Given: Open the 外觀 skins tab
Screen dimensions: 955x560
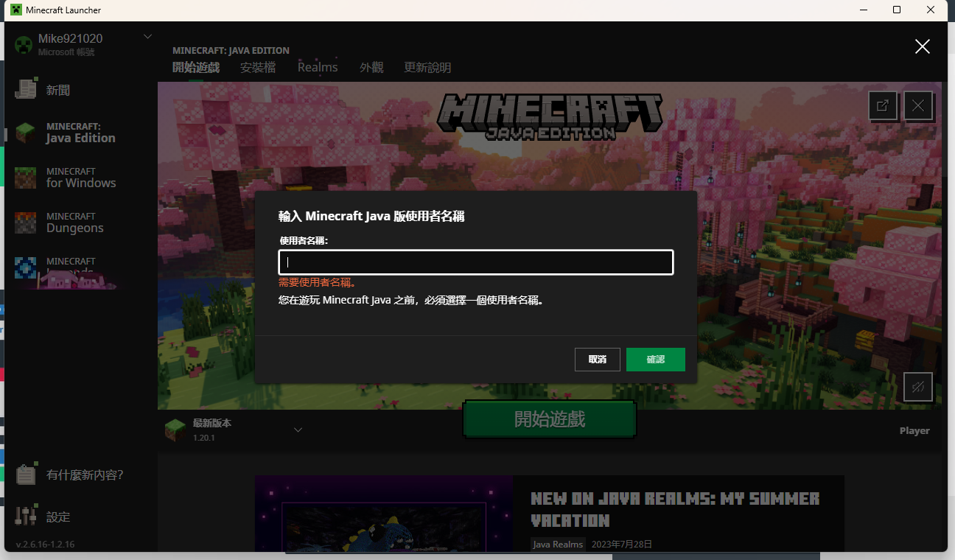Looking at the screenshot, I should (371, 68).
